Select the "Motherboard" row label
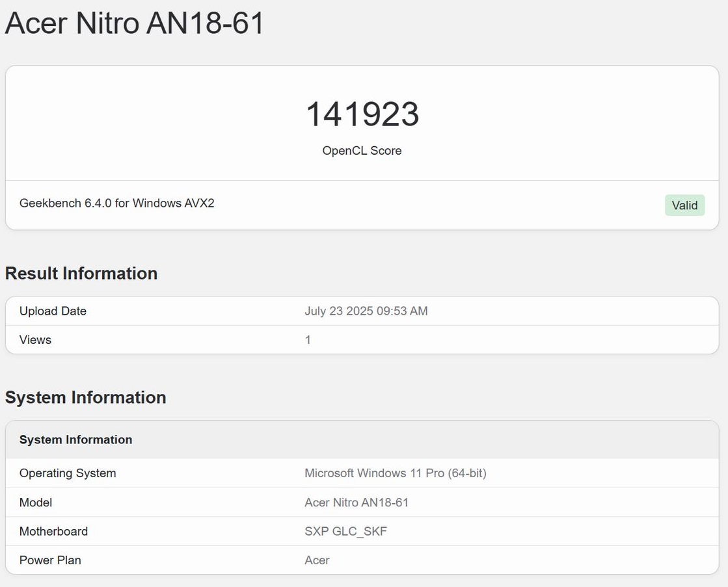 [53, 531]
